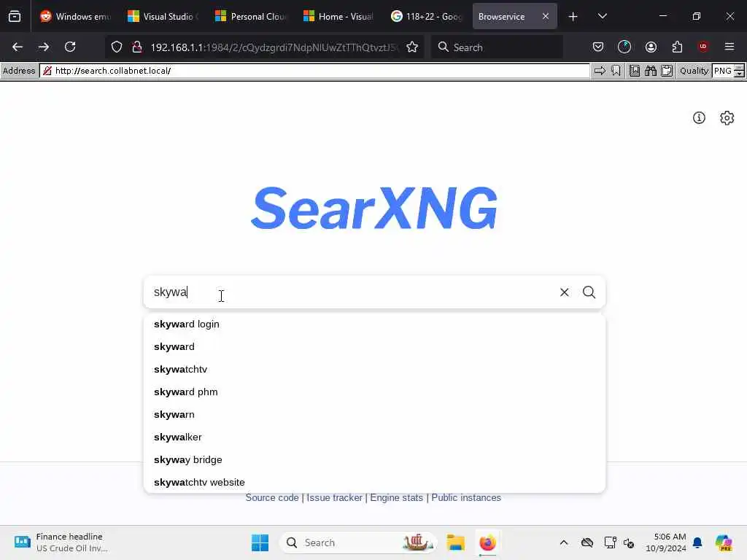Click the Save to Pocket icon
This screenshot has width=747, height=560.
[598, 47]
